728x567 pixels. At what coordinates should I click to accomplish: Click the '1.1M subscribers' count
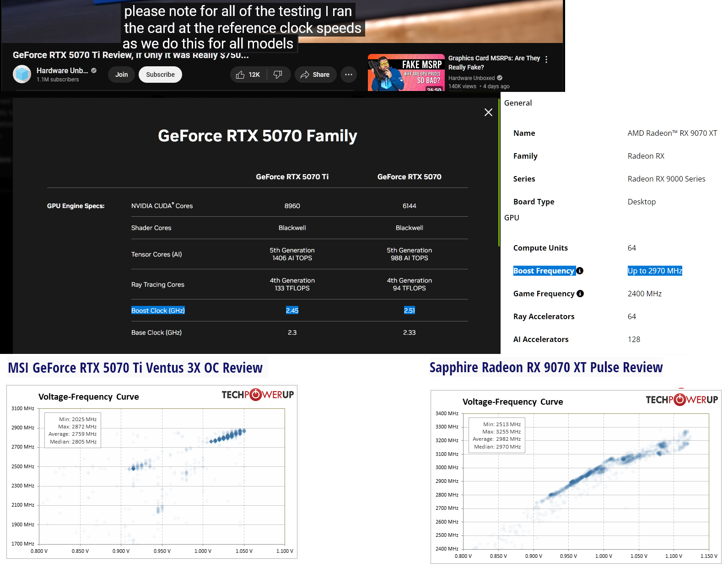click(58, 80)
